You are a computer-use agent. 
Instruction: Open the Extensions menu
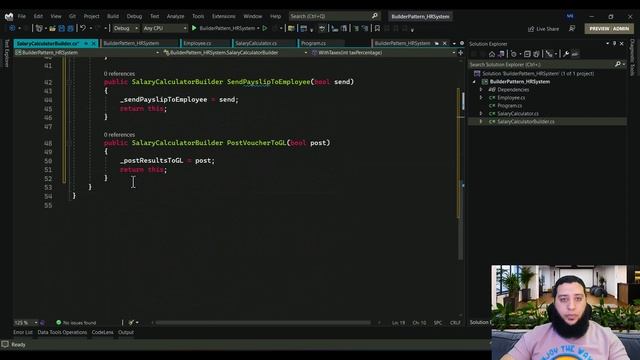pyautogui.click(x=224, y=16)
